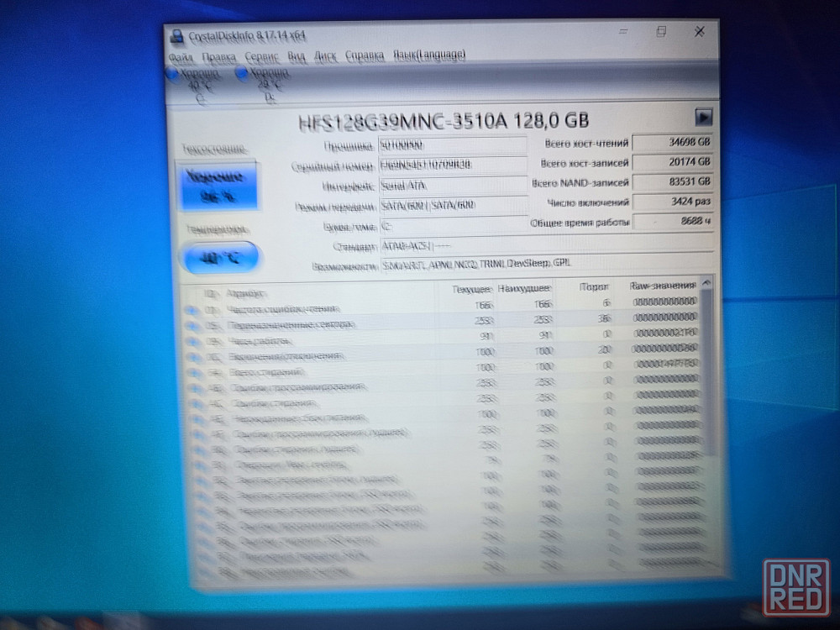Click the attribute list vertical scrollbar thumb

(709, 372)
